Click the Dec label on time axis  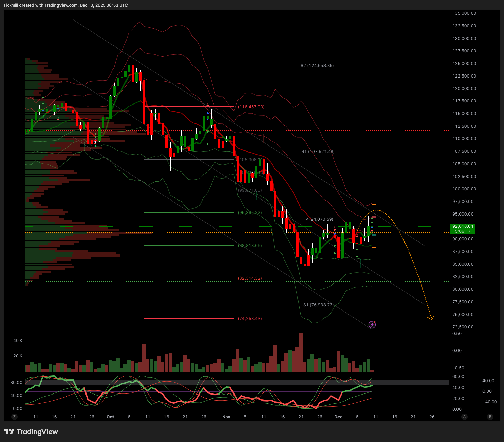coord(338,417)
